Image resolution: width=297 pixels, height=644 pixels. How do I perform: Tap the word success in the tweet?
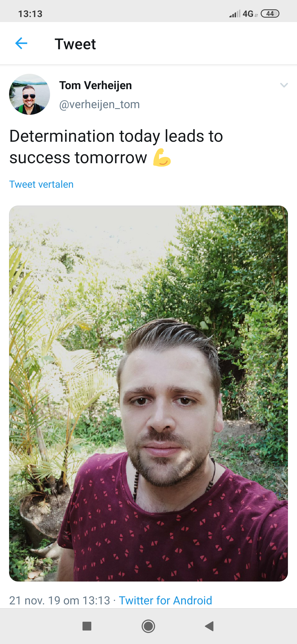[40, 158]
